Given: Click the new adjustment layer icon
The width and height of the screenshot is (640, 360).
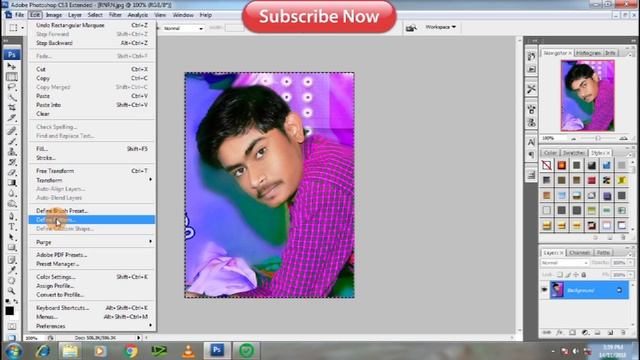Looking at the screenshot, I should pos(585,333).
